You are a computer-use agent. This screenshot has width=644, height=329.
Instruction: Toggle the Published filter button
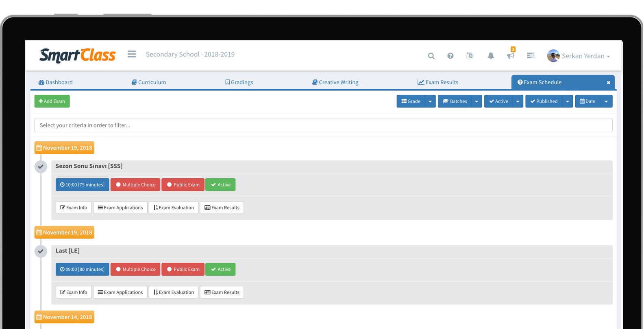point(544,101)
